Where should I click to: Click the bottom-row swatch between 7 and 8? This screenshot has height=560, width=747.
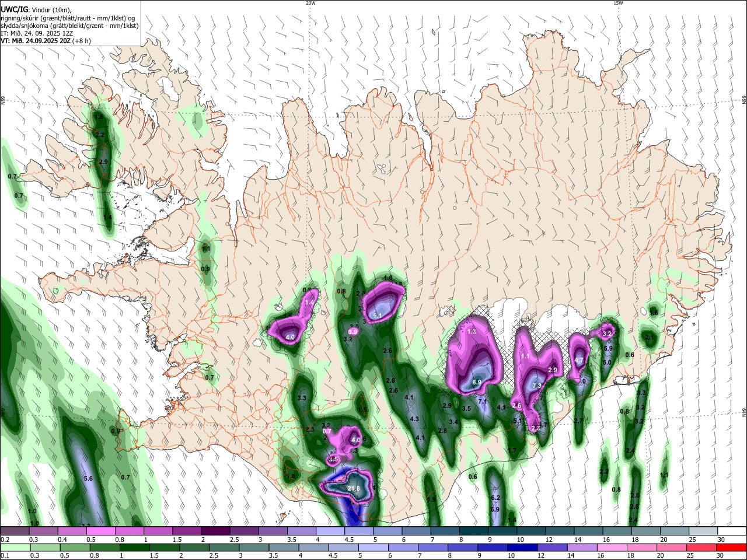pyautogui.click(x=432, y=547)
